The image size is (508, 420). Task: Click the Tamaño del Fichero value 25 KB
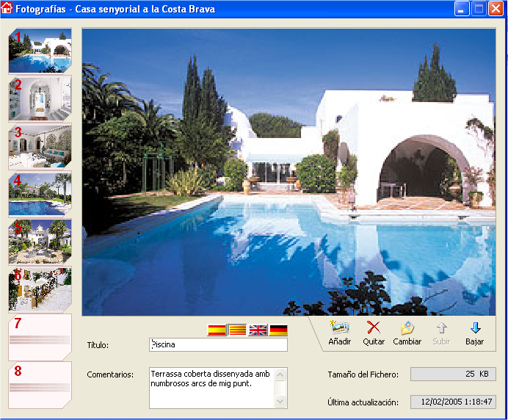(453, 374)
